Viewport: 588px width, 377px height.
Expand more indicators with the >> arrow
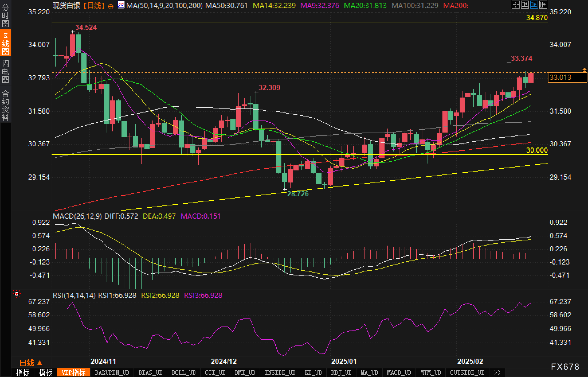coord(497,372)
